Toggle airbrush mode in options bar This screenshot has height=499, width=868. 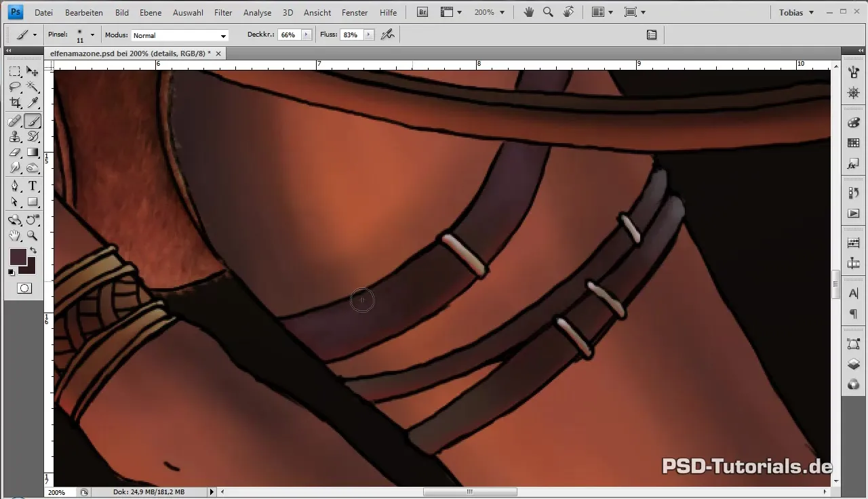click(x=387, y=35)
